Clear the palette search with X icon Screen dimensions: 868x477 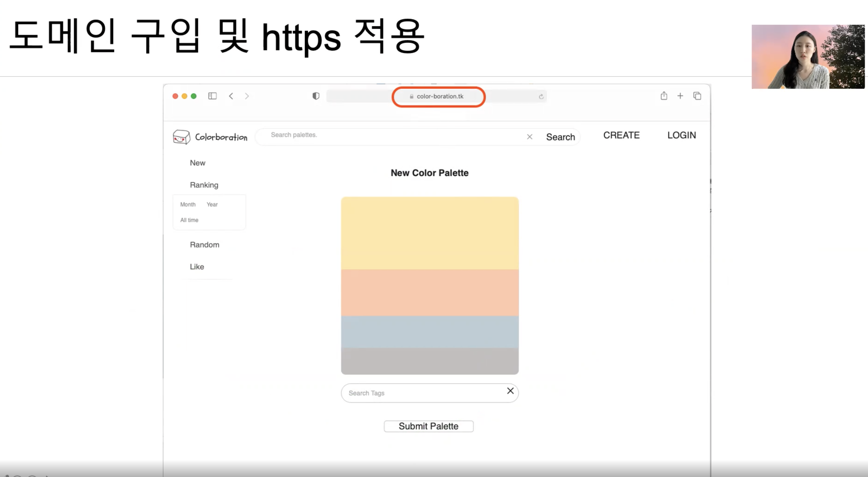pos(530,137)
